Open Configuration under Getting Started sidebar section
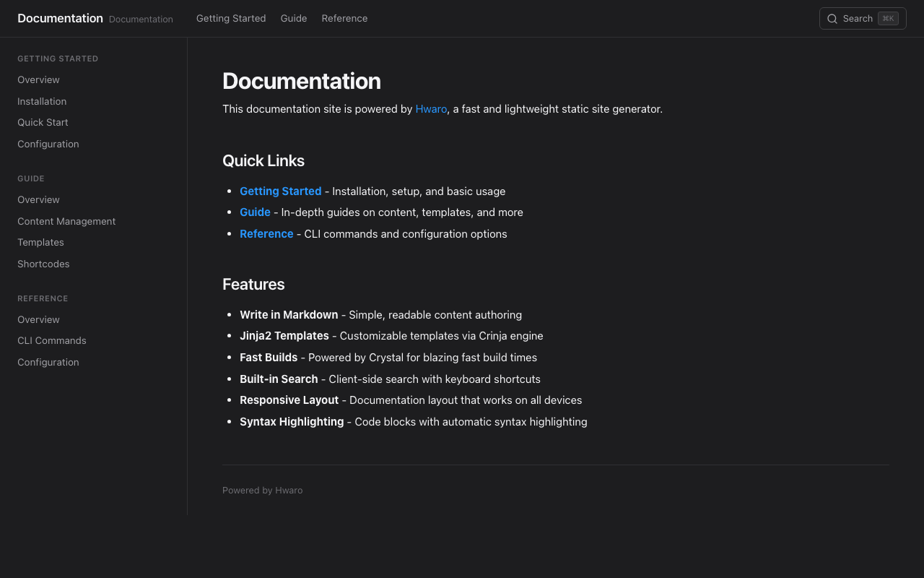Image resolution: width=924 pixels, height=578 pixels. tap(48, 144)
